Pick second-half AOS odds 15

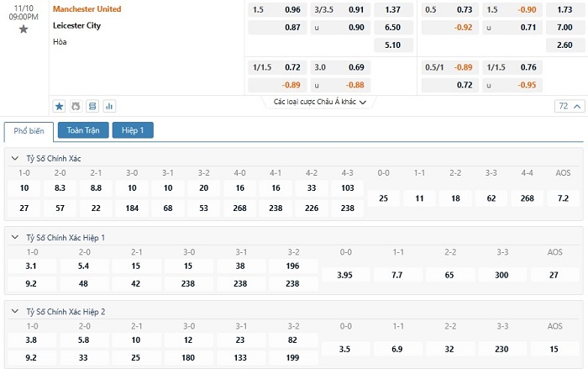coord(554,349)
